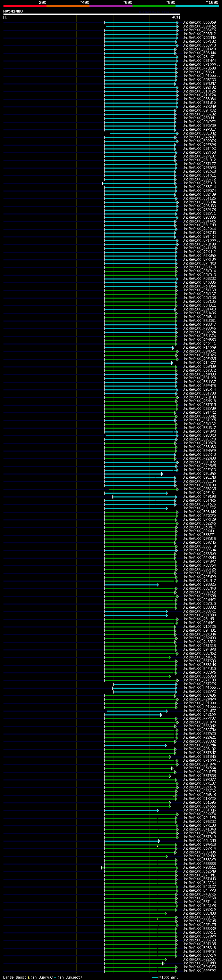Screen dimensions: 222x980
Task: Select the UniRef100_A2XBH9 label
Action: (199, 106)
